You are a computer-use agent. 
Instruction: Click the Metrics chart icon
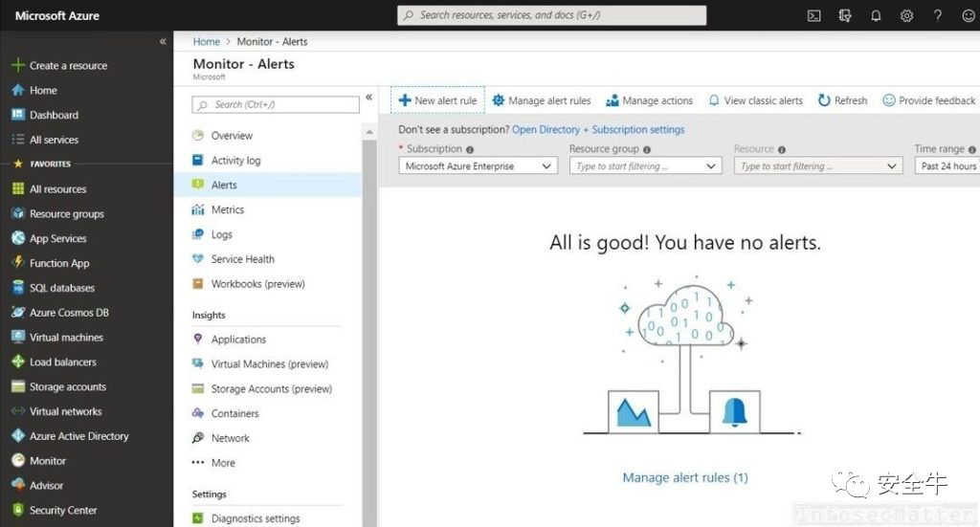point(198,209)
